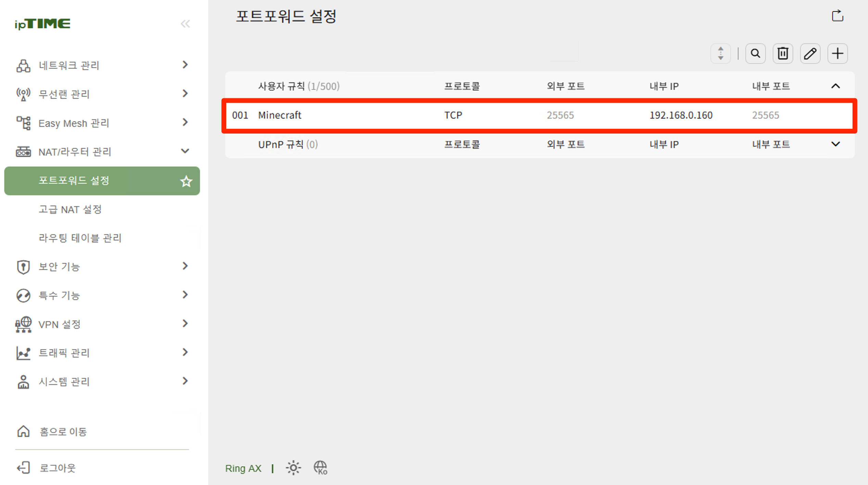Screen dimensions: 868x485
Task: Collapse NAT/라우터 관리 chevron
Action: click(185, 151)
